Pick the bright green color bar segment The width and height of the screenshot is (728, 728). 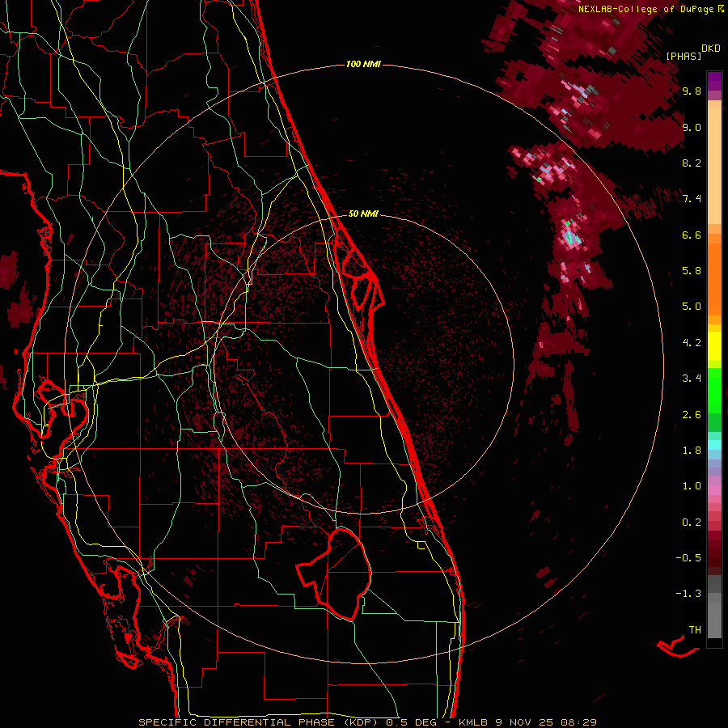click(x=714, y=391)
